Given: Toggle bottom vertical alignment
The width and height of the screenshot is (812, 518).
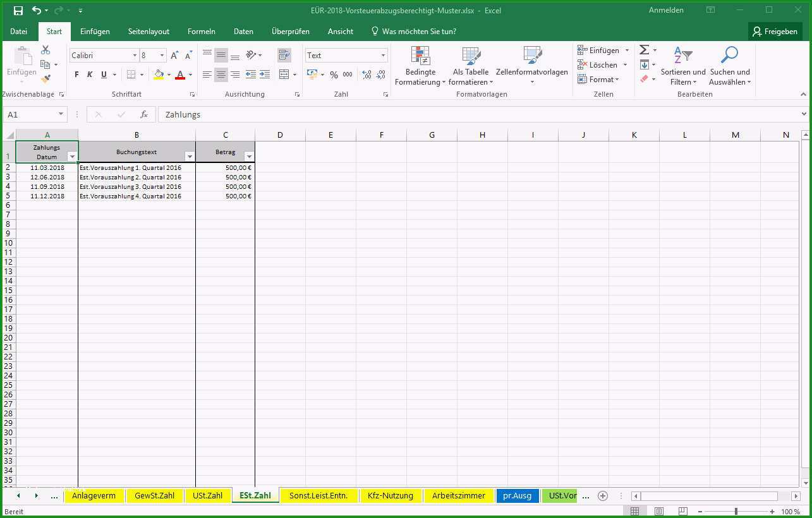Looking at the screenshot, I should pos(235,56).
